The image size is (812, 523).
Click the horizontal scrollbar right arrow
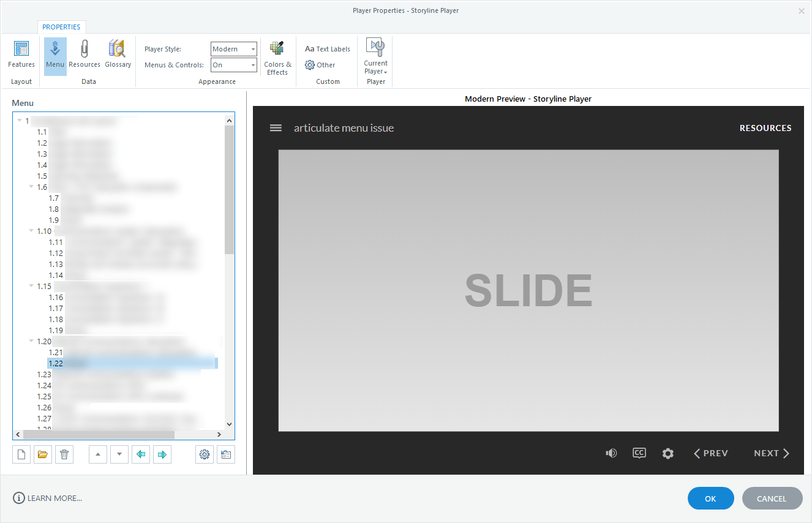[220, 434]
